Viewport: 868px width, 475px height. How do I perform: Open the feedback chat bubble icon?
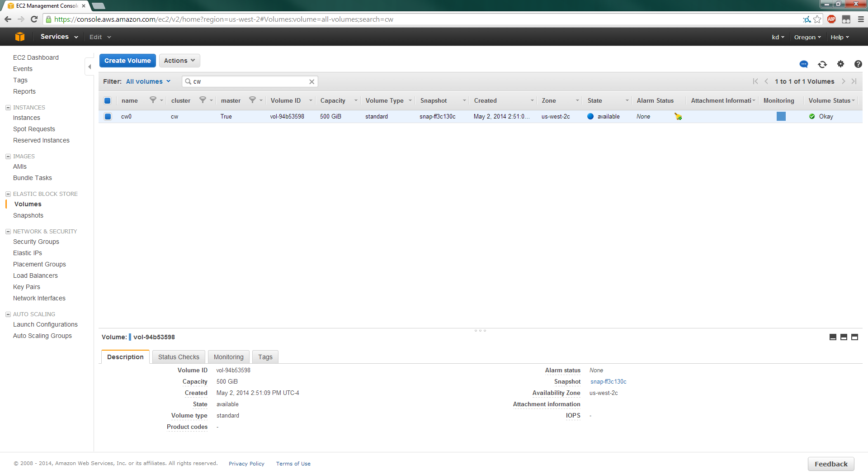[x=804, y=64]
